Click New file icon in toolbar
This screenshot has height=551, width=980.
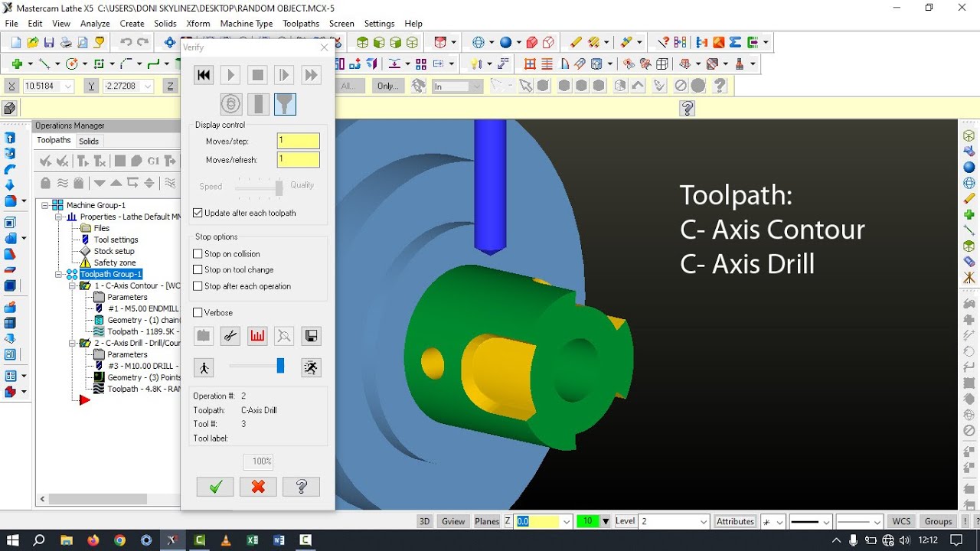tap(15, 43)
